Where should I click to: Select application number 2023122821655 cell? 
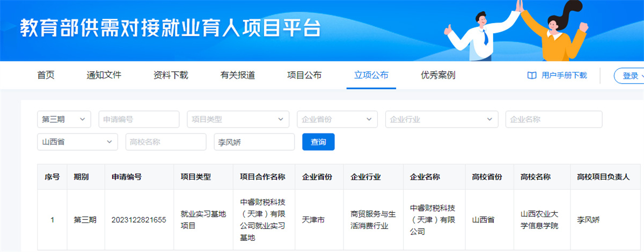pos(139,220)
